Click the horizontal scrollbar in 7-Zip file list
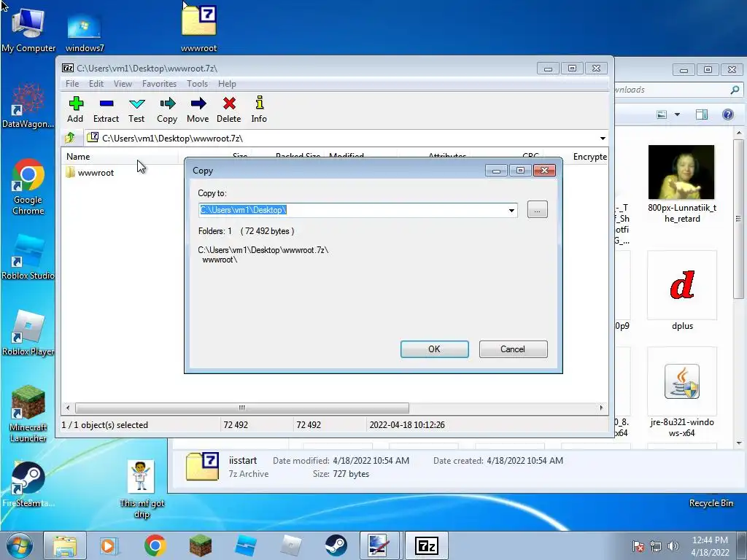Image resolution: width=747 pixels, height=560 pixels. click(x=242, y=408)
